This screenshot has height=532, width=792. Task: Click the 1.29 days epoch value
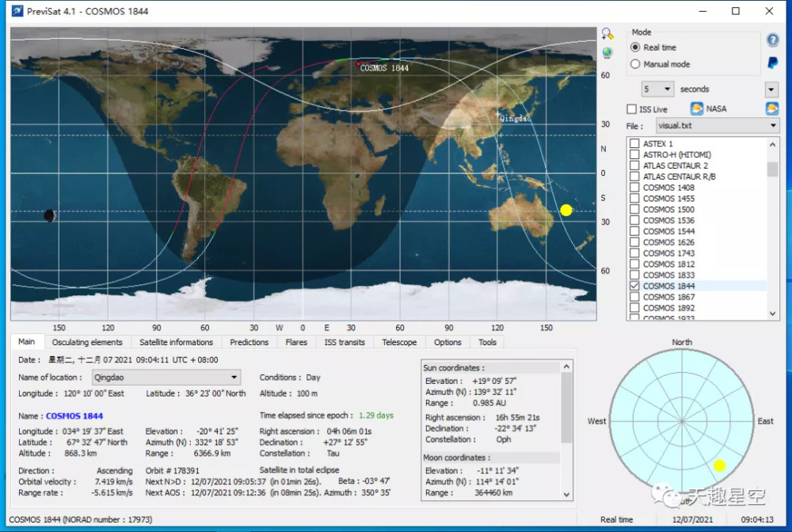[375, 416]
